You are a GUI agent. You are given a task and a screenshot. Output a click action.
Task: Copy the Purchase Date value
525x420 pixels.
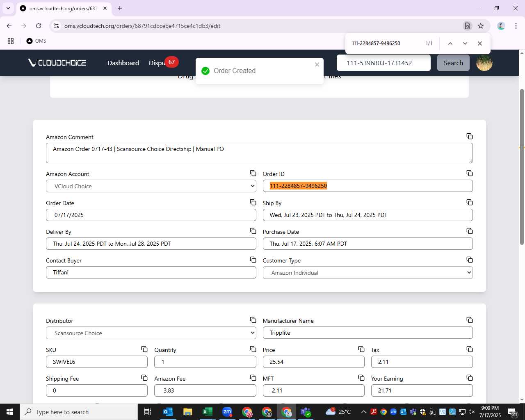click(470, 231)
